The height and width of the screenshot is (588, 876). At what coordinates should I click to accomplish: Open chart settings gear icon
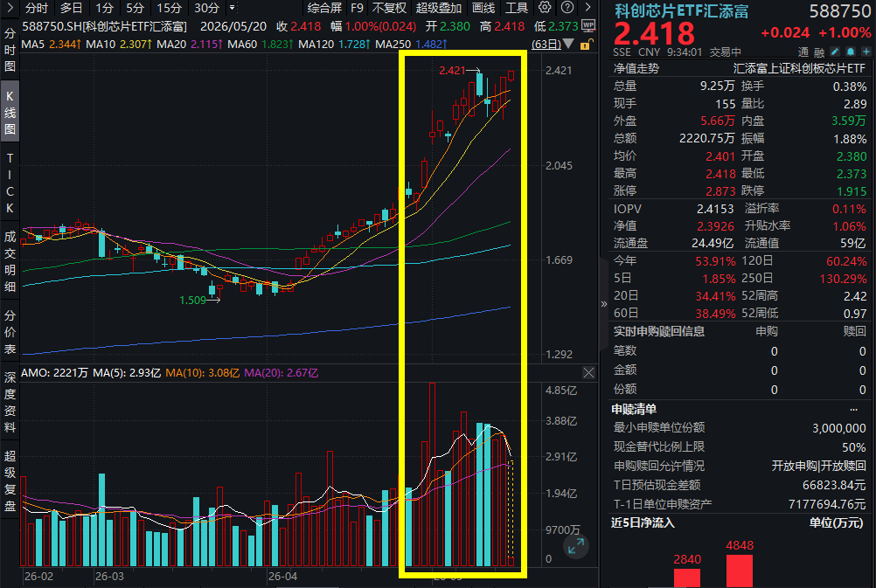coord(544,7)
